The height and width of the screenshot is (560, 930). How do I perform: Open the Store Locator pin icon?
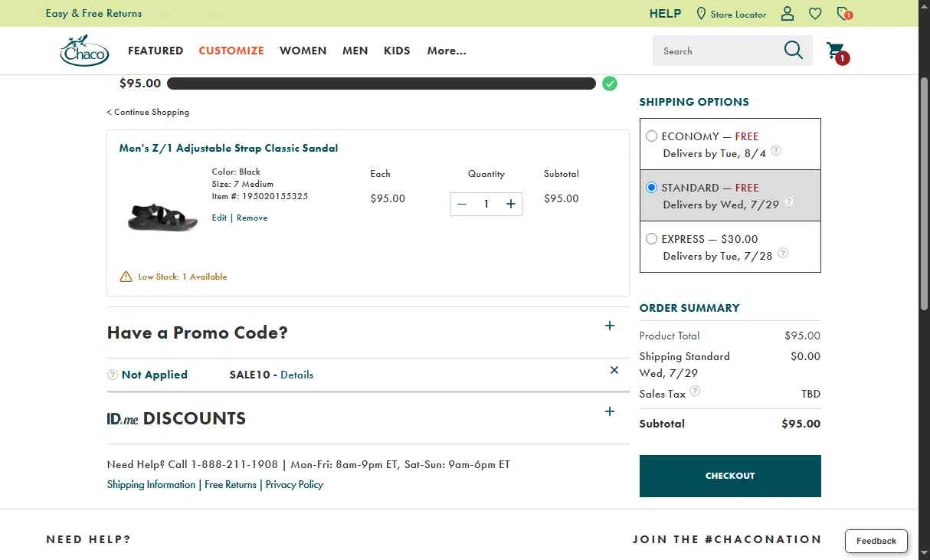point(701,14)
